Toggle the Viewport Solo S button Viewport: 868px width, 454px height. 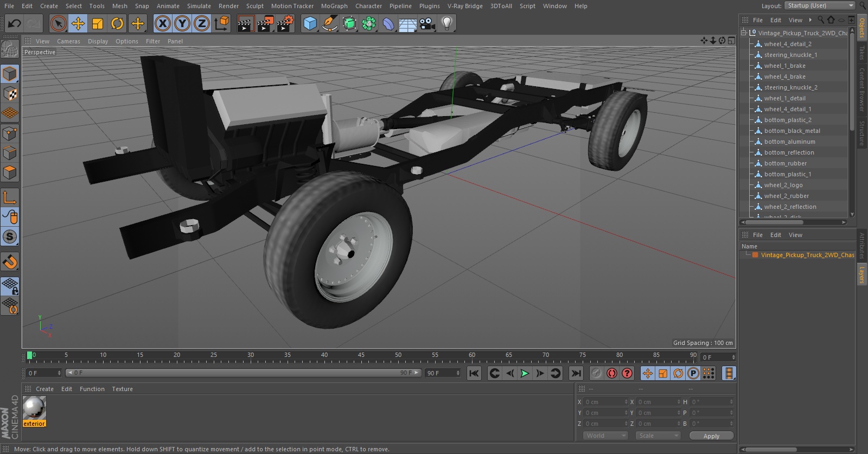[x=10, y=236]
